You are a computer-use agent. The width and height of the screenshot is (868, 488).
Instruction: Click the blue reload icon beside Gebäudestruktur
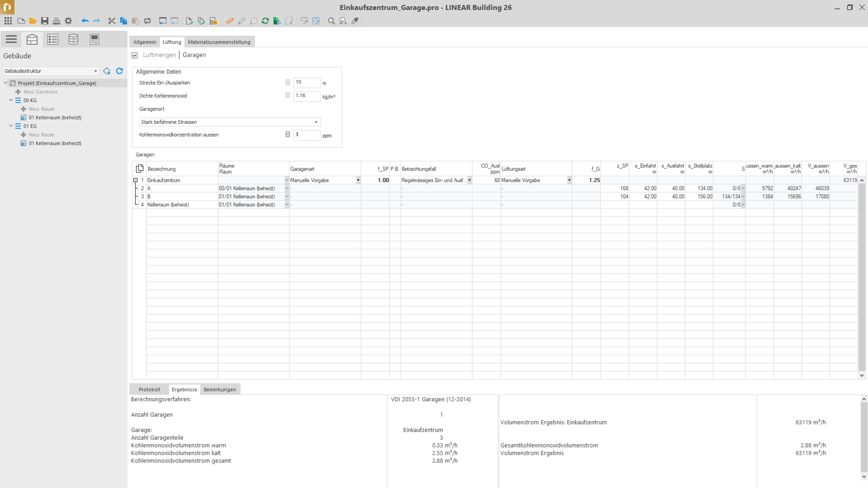[120, 71]
